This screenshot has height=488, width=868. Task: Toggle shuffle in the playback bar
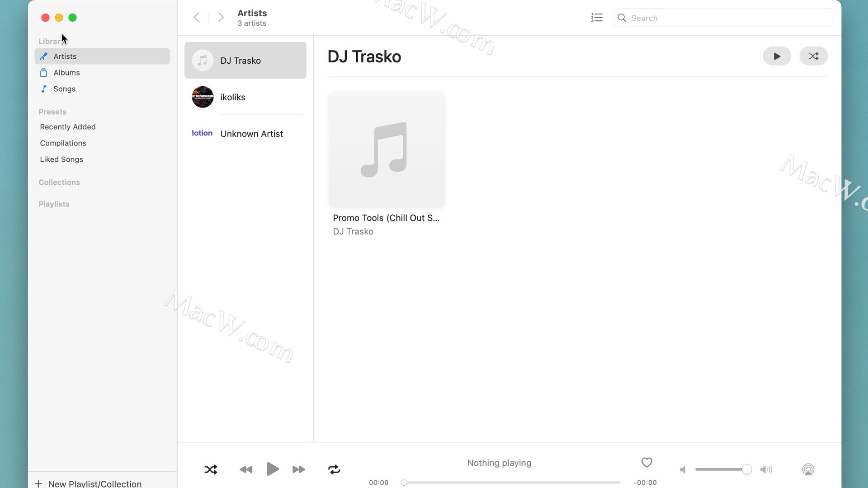coord(211,469)
